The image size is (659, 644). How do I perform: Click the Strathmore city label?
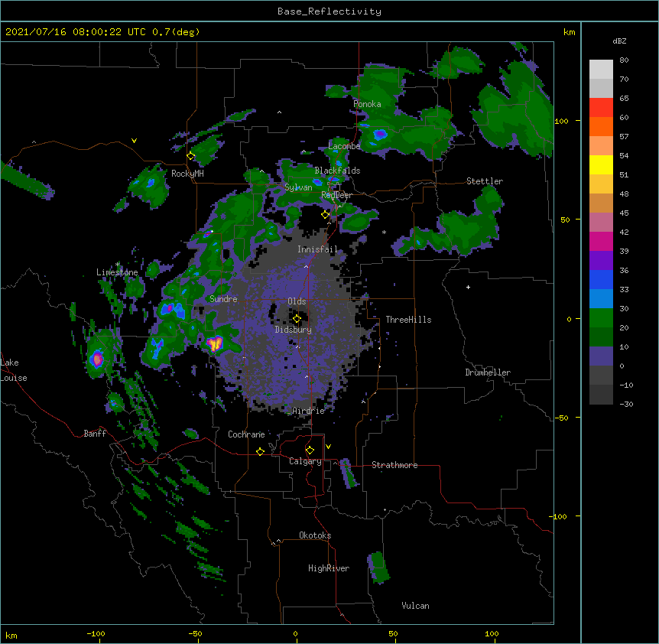[394, 465]
